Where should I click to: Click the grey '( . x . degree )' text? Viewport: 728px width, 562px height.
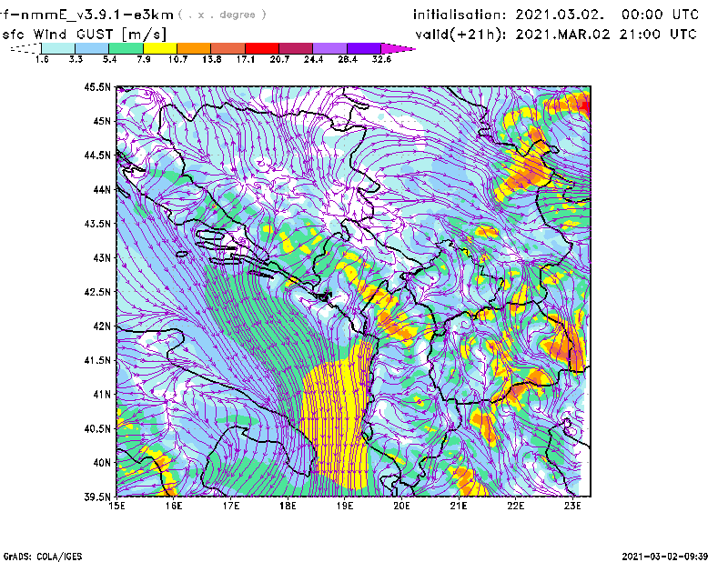222,15
